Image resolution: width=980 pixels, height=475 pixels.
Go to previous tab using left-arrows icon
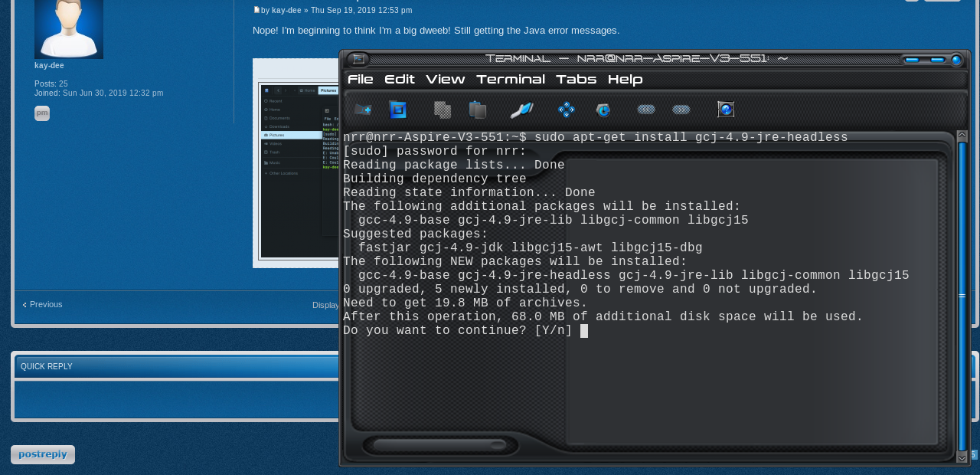646,110
